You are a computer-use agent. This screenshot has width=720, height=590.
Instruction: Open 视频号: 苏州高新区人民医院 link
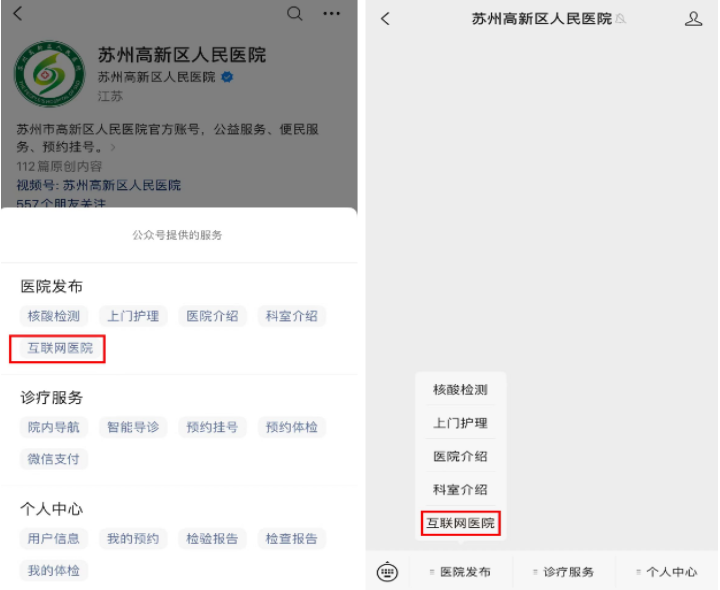(x=99, y=185)
